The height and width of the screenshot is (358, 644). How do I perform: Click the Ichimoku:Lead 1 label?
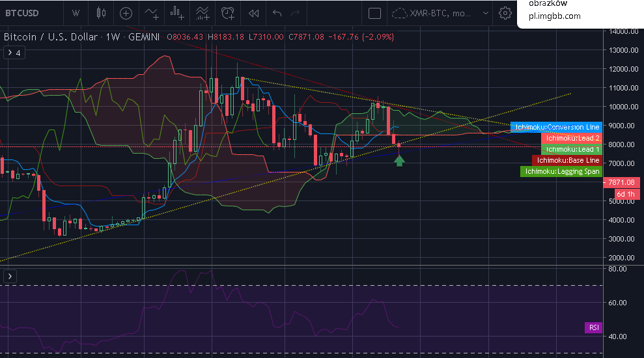click(x=572, y=150)
